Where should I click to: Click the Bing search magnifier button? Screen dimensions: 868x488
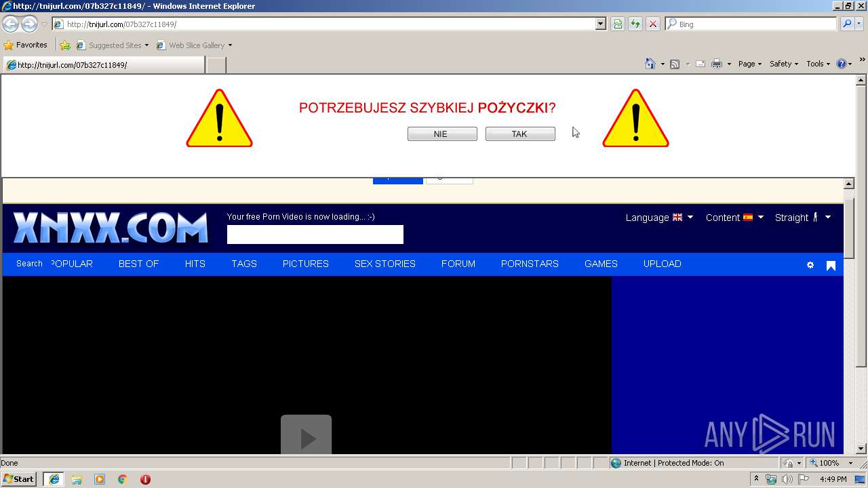click(x=846, y=24)
